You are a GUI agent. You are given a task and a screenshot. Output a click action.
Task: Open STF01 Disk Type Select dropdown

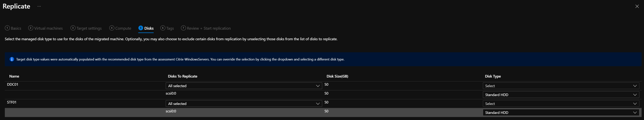click(x=561, y=103)
